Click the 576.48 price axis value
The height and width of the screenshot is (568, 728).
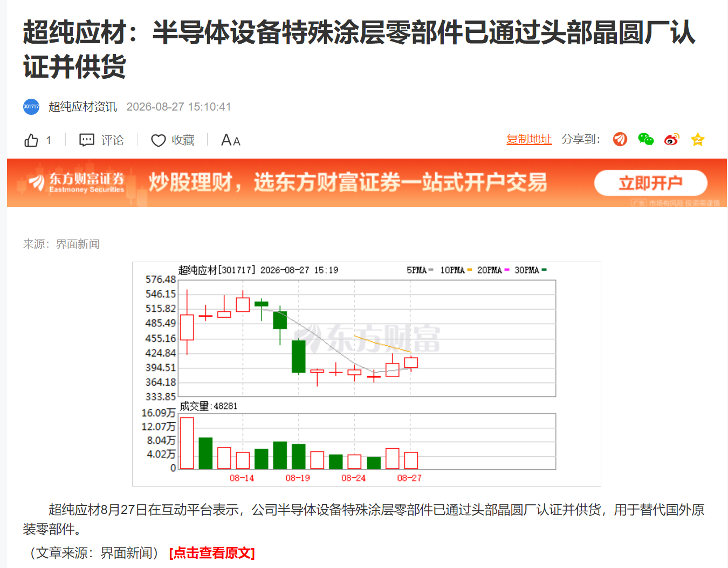(x=161, y=279)
